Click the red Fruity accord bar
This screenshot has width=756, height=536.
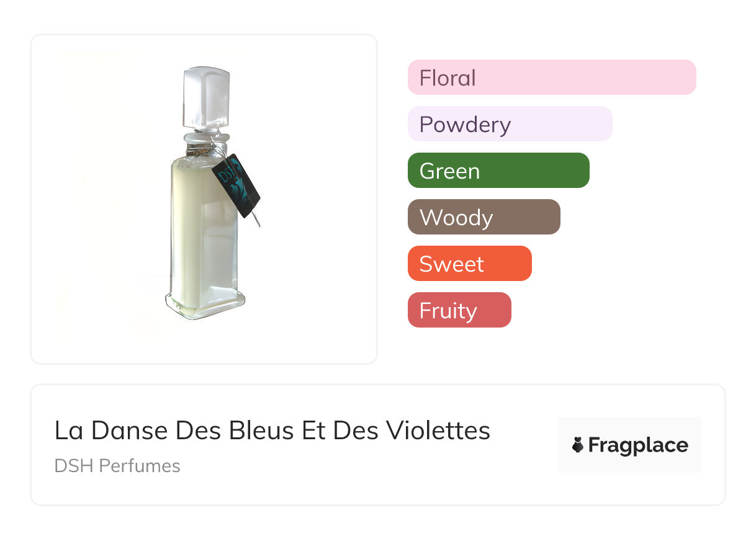pyautogui.click(x=459, y=310)
